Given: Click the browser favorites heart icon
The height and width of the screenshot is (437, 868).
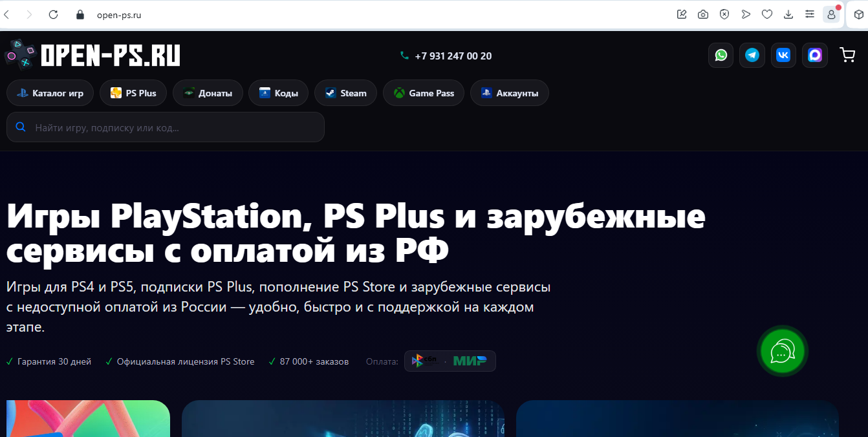Looking at the screenshot, I should (767, 14).
